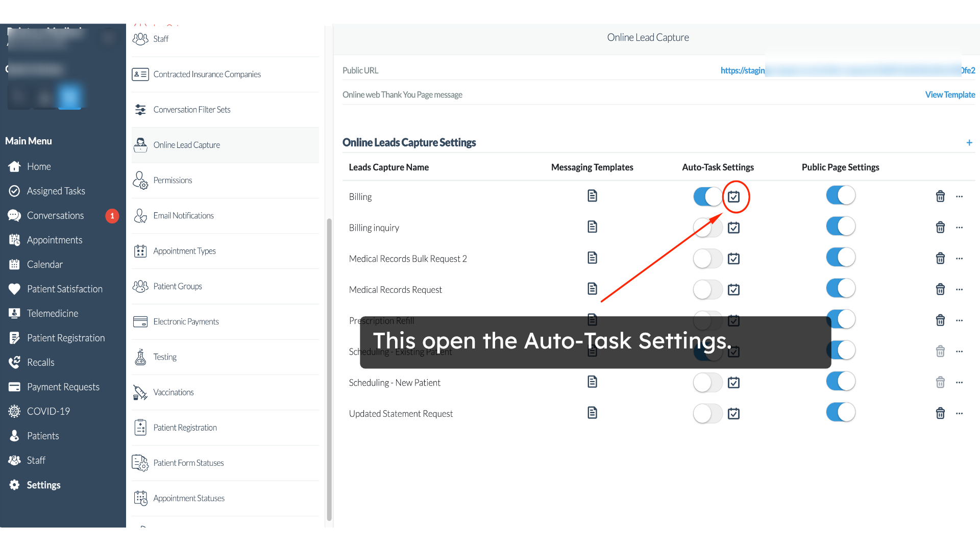Screen dimensions: 980x551
Task: Open Email Notifications settings
Action: (x=225, y=216)
